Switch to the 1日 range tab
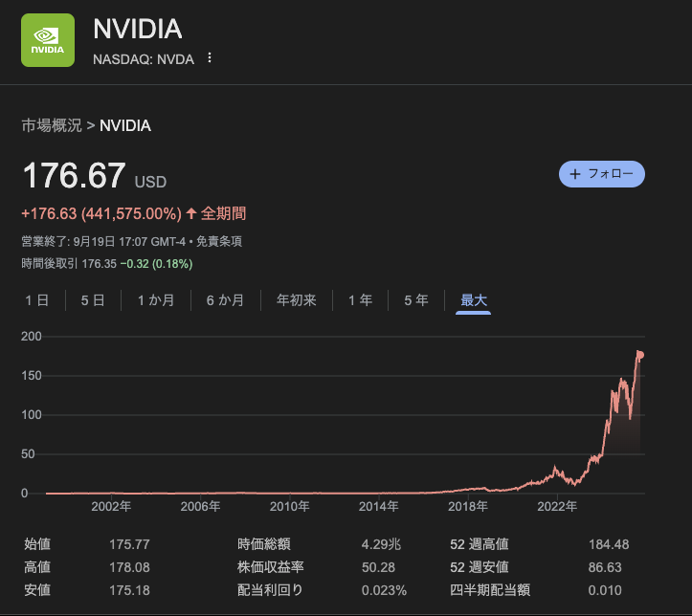692x616 pixels. point(37,300)
